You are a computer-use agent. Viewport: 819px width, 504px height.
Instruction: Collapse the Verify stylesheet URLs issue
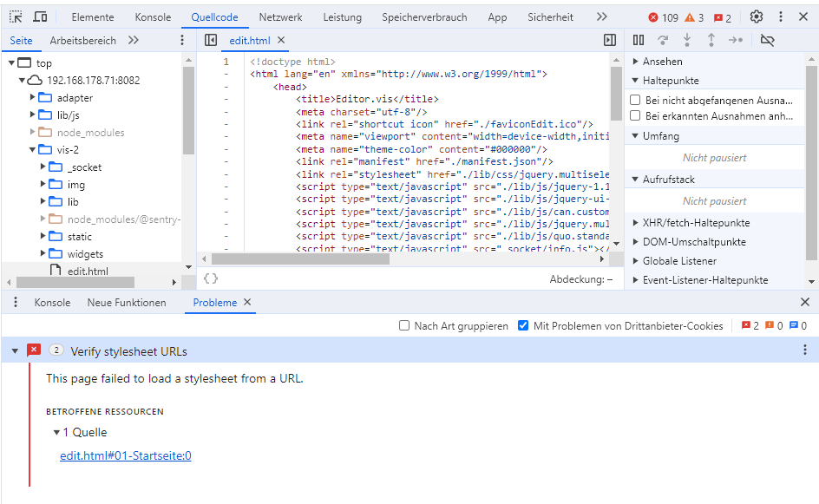click(15, 351)
